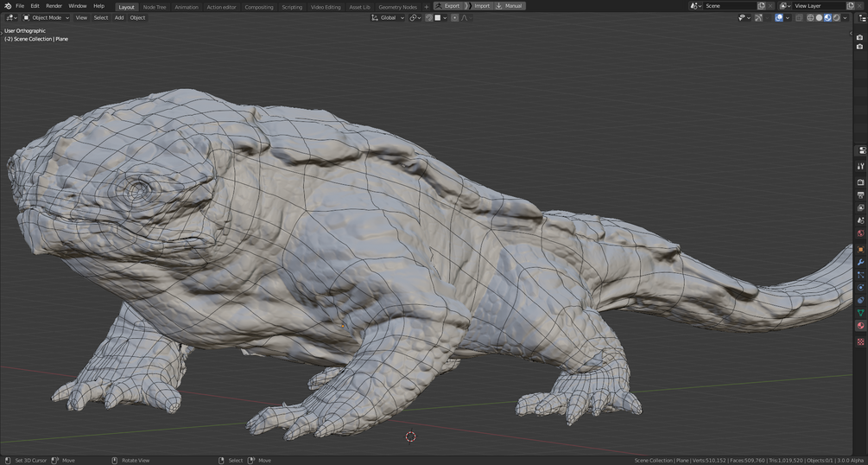This screenshot has width=868, height=465.
Task: Select wireframe viewport shading
Action: tap(810, 18)
